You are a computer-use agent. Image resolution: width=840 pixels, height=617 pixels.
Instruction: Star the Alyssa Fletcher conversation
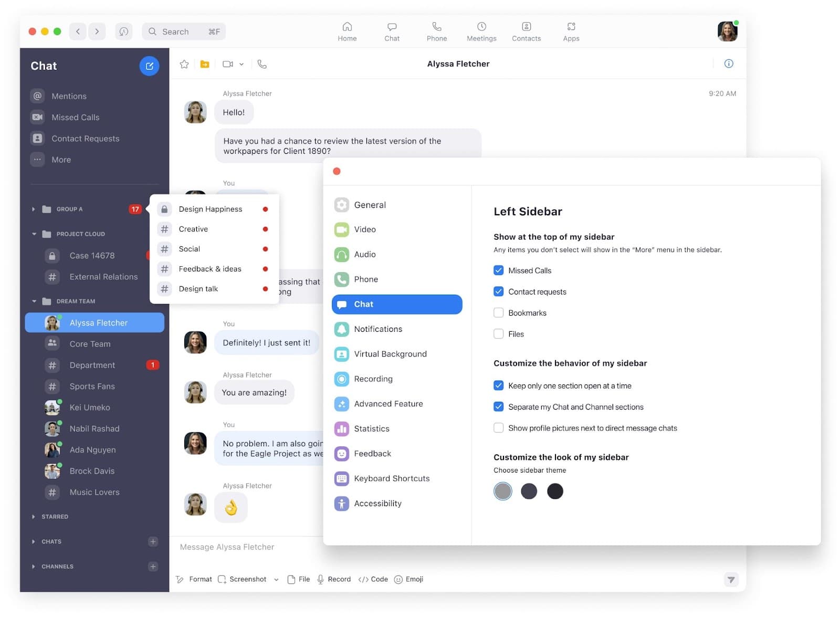click(x=184, y=64)
